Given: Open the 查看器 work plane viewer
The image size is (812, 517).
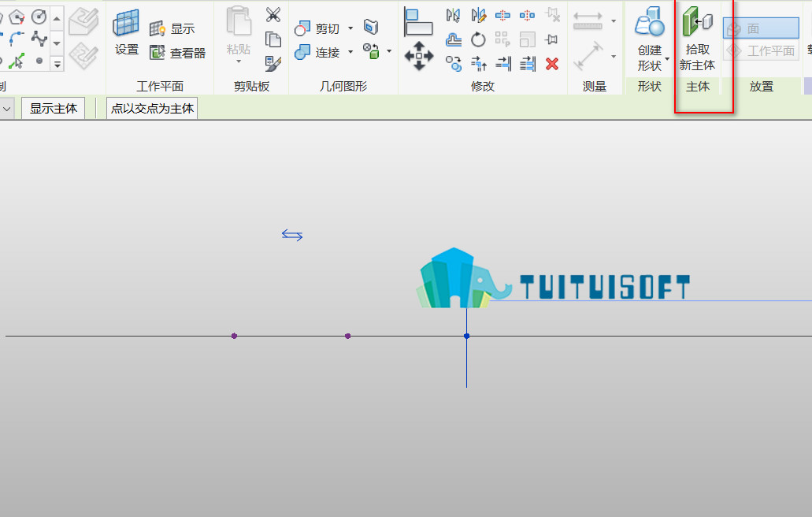Looking at the screenshot, I should pyautogui.click(x=177, y=52).
